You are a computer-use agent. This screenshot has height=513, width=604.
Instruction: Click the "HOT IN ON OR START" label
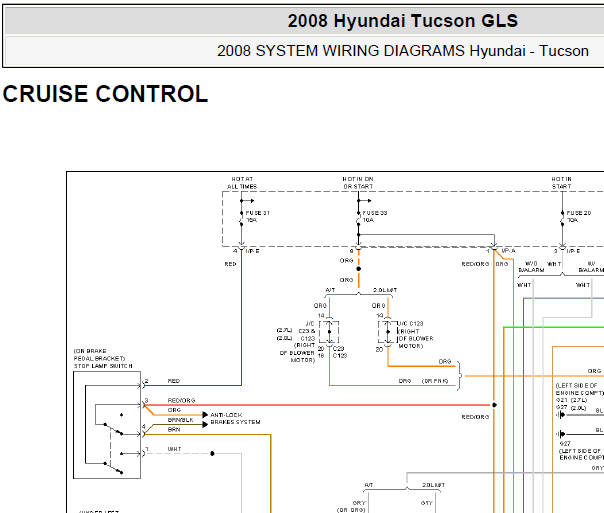tap(358, 183)
